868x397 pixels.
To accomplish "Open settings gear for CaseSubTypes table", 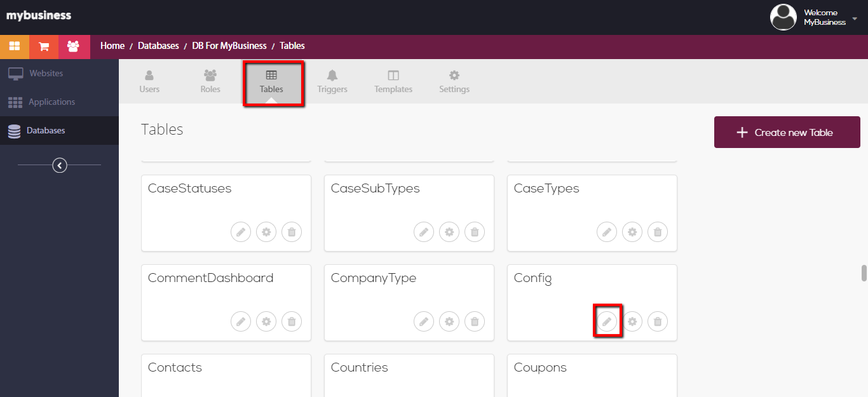I will pos(449,232).
